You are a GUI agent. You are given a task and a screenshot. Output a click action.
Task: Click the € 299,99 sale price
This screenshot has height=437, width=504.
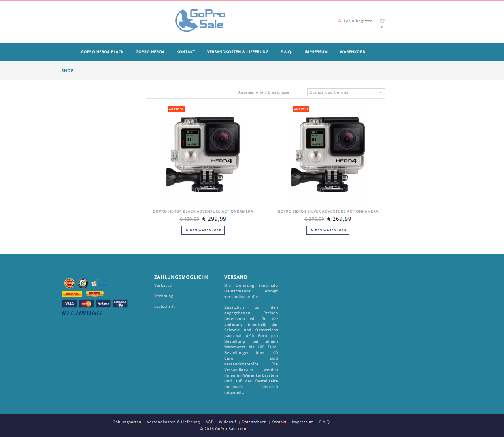pyautogui.click(x=215, y=219)
